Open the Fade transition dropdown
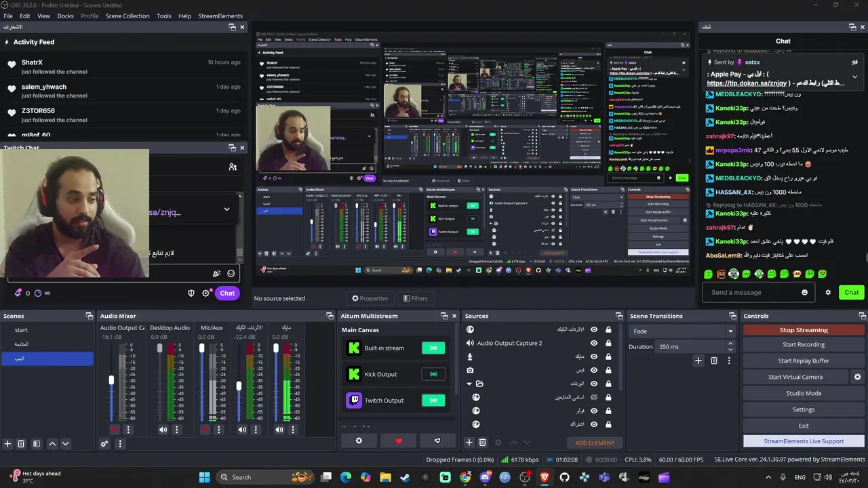Image resolution: width=868 pixels, height=488 pixels. pyautogui.click(x=682, y=331)
